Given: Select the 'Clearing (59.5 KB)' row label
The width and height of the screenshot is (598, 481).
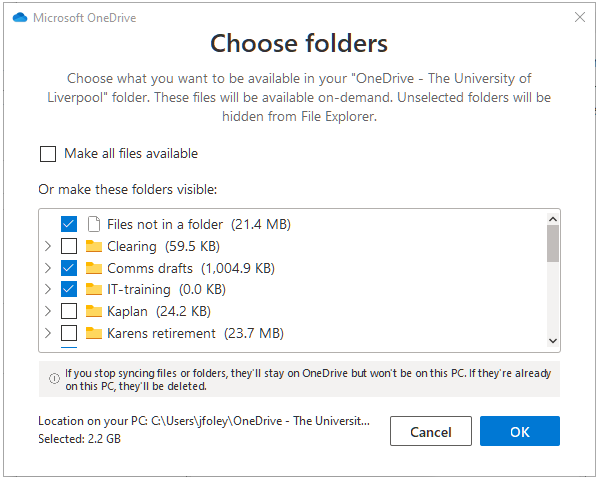Looking at the screenshot, I should point(163,246).
